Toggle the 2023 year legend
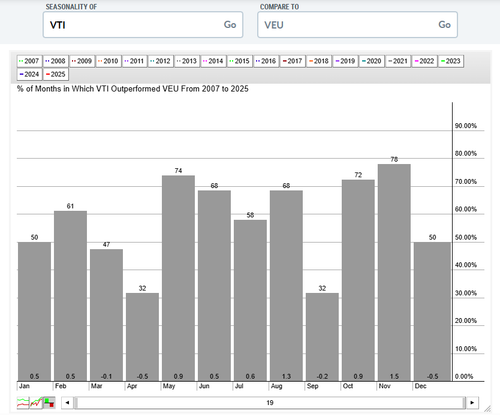Image resolution: width=500 pixels, height=415 pixels. [451, 61]
